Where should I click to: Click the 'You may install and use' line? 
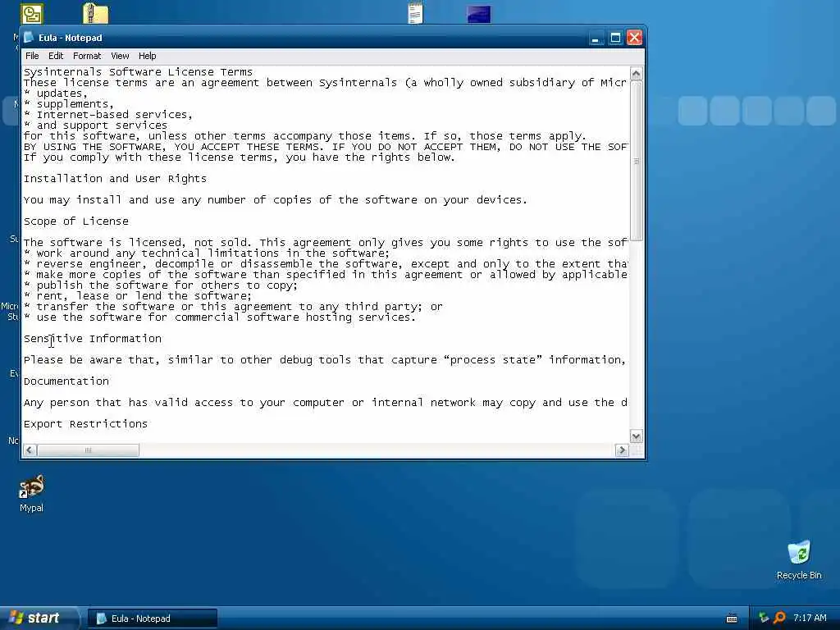pyautogui.click(x=276, y=200)
